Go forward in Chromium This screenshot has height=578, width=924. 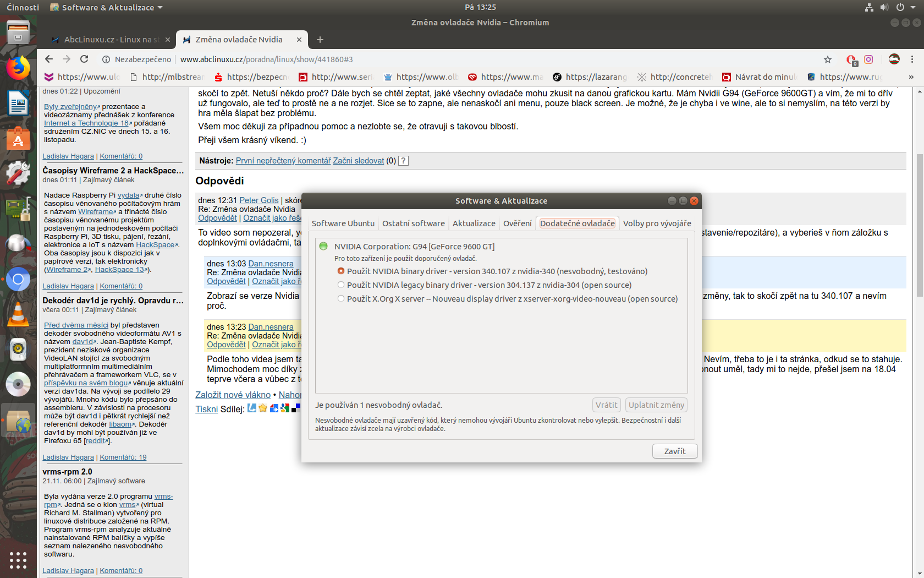[x=67, y=59]
